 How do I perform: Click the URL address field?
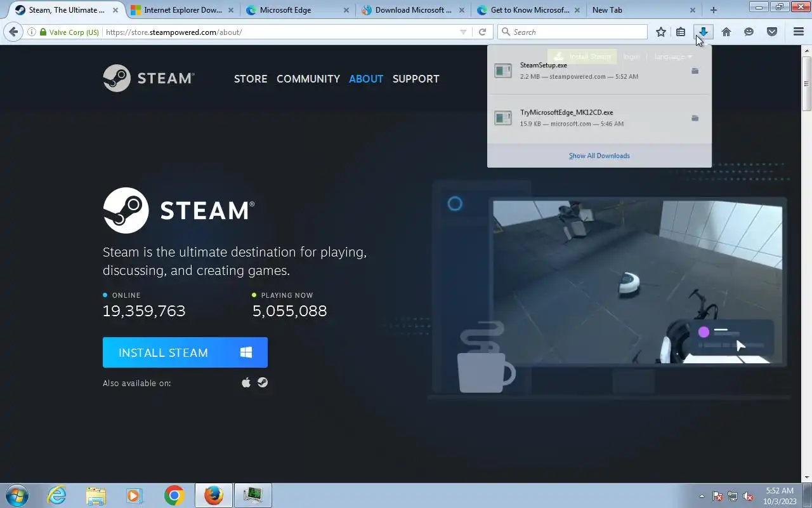(x=281, y=32)
